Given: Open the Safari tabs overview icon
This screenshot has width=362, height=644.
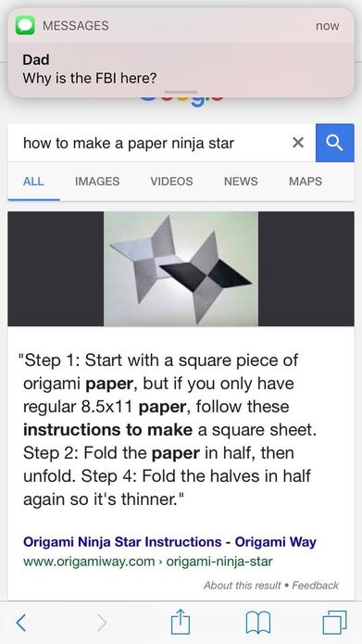Looking at the screenshot, I should pos(334,623).
